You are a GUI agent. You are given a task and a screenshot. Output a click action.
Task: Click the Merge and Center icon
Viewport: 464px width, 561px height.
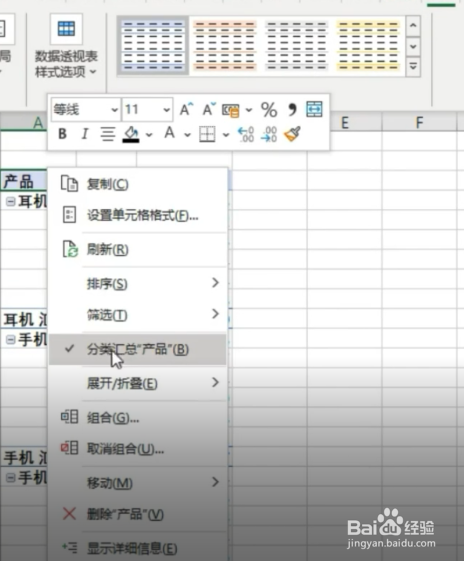tap(314, 109)
